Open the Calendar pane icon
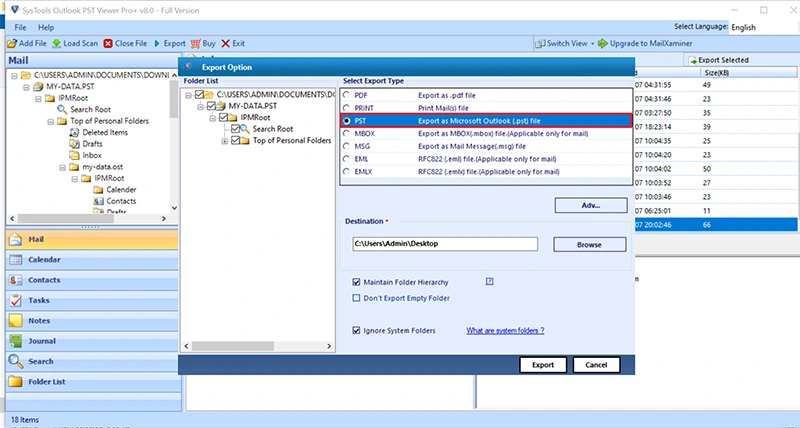Image resolution: width=800 pixels, height=428 pixels. coord(15,260)
